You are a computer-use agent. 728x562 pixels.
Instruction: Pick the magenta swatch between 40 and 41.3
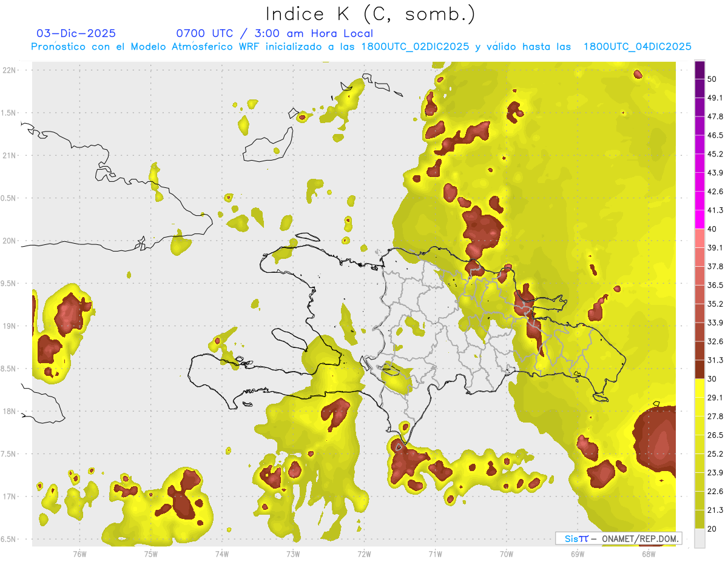(699, 219)
